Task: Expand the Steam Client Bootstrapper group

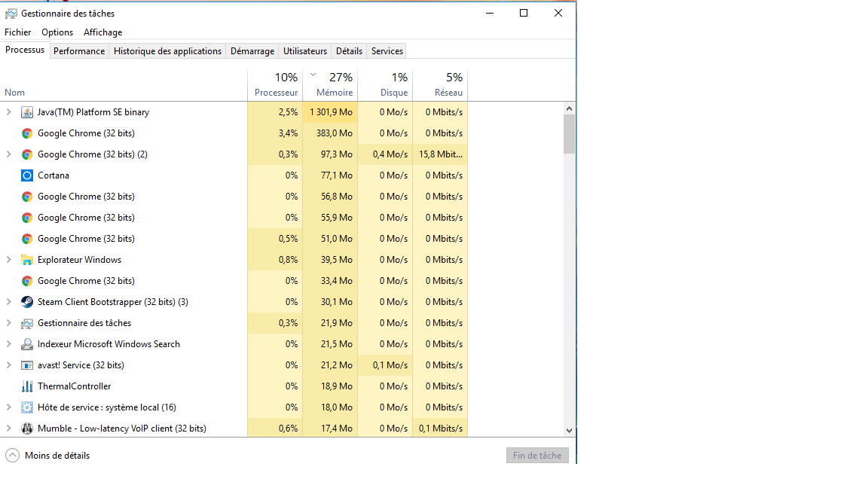Action: tap(8, 302)
